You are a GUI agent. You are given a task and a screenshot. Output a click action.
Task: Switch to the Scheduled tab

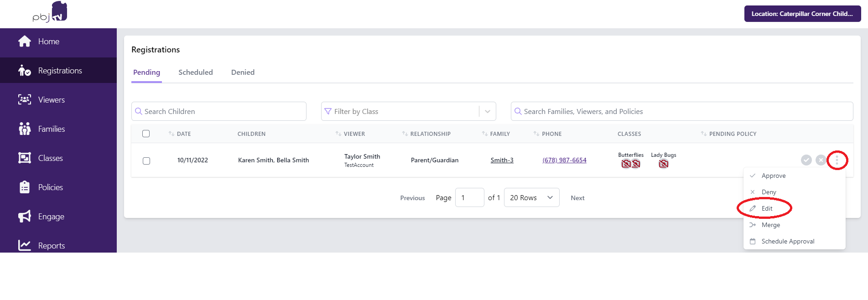[196, 72]
